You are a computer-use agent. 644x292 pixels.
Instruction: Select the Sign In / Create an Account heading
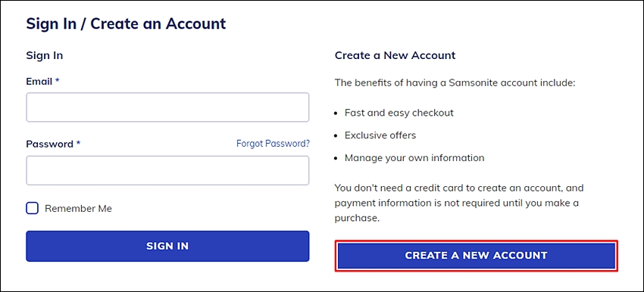pyautogui.click(x=126, y=23)
